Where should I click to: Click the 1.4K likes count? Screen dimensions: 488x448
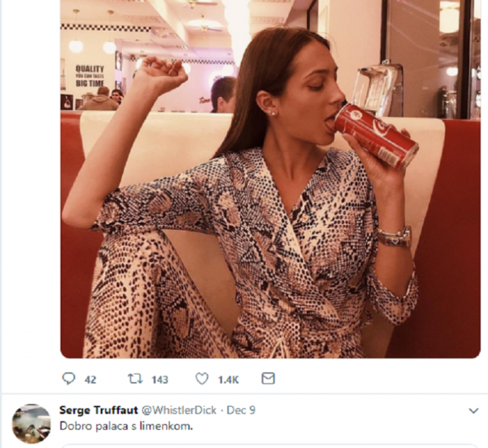click(228, 380)
